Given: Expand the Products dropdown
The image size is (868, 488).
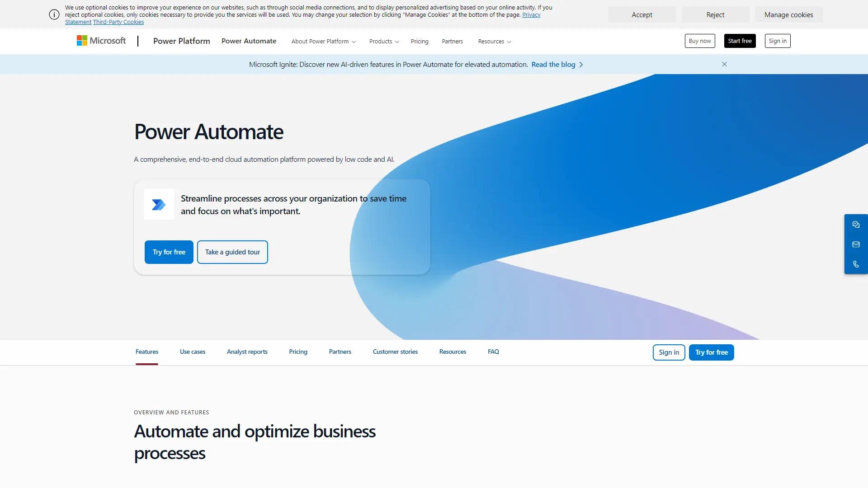Looking at the screenshot, I should pos(383,41).
